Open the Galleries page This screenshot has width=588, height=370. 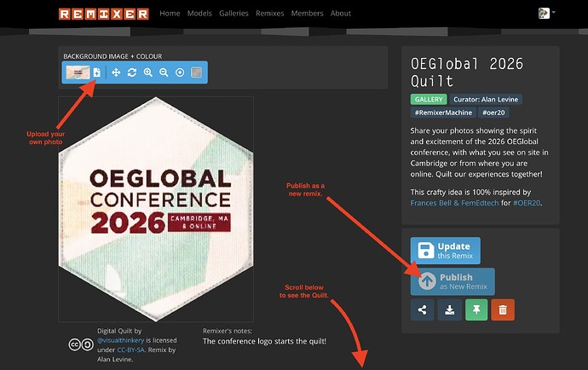coord(233,14)
